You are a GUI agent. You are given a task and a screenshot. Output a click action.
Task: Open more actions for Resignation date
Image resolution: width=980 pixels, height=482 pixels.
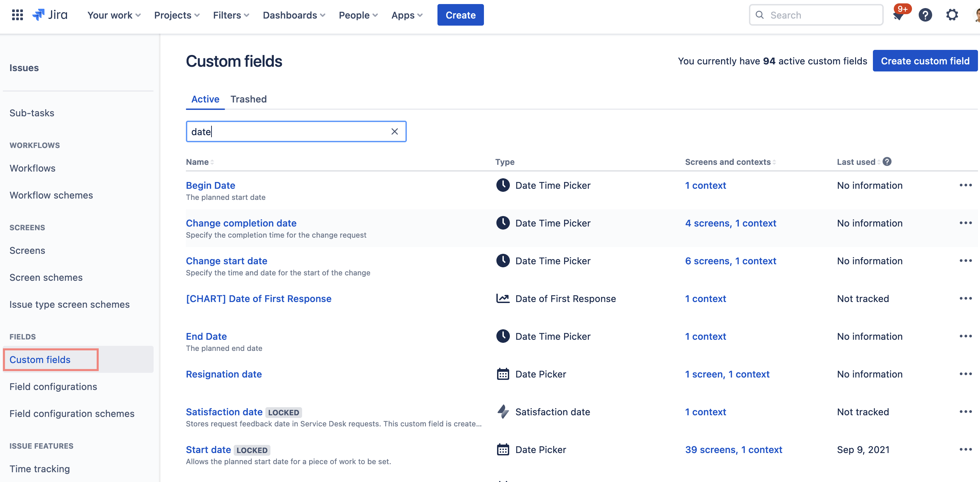pos(966,374)
